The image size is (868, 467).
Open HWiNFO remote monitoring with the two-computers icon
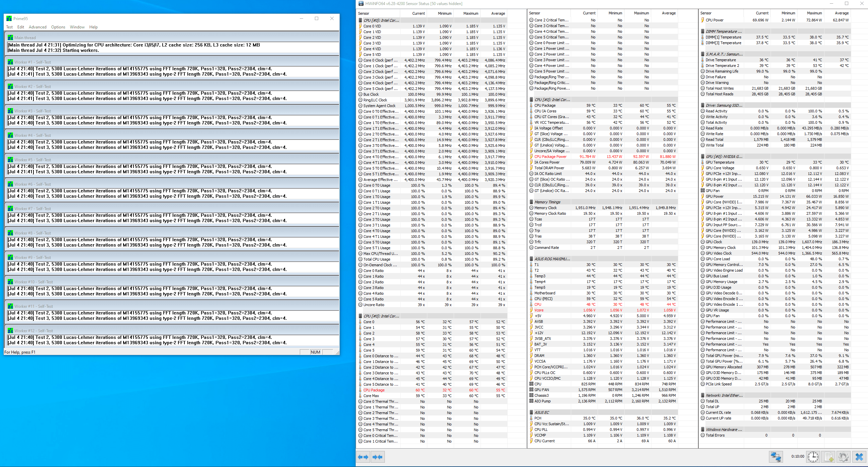776,457
